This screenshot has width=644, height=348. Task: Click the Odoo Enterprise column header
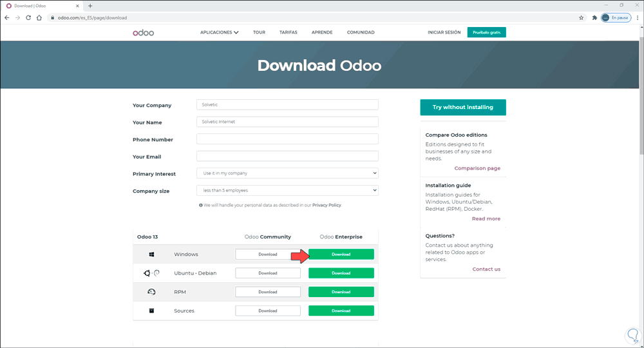tap(341, 237)
